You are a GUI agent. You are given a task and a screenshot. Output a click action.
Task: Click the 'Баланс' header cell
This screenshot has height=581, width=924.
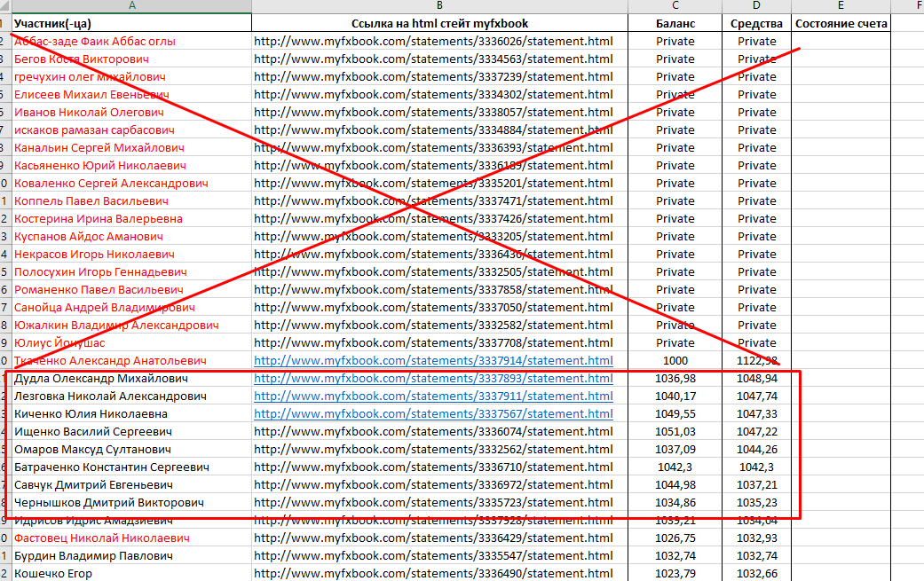675,24
